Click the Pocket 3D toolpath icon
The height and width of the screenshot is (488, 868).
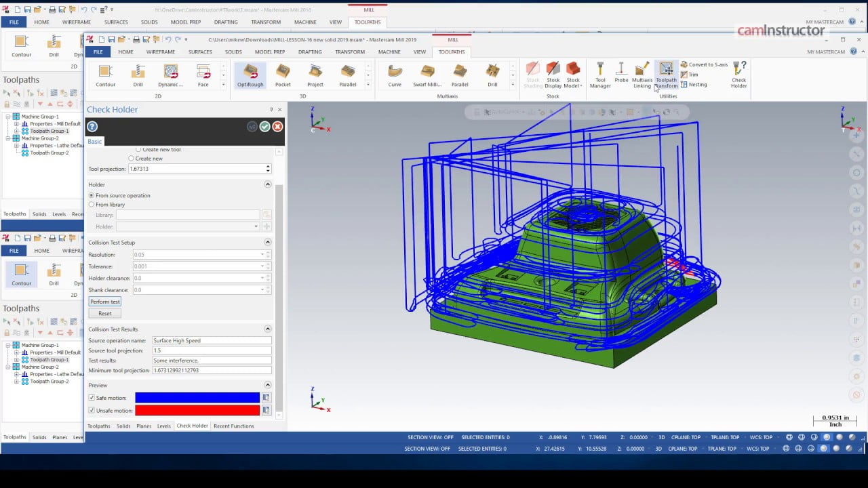point(283,75)
